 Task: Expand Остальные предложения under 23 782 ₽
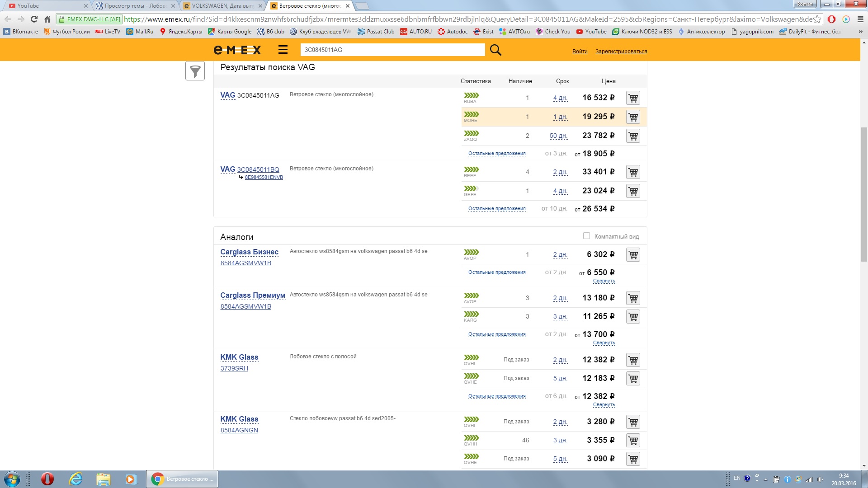[497, 154]
